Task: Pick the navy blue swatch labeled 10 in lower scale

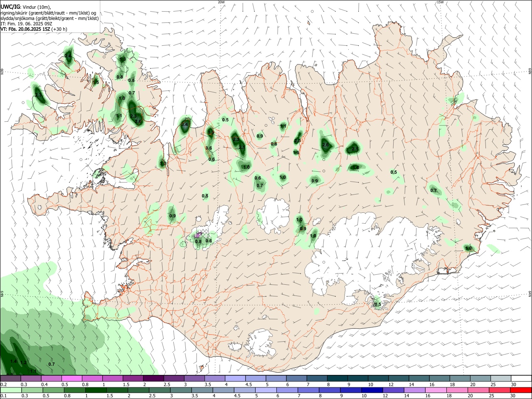Action: pyautogui.click(x=372, y=390)
